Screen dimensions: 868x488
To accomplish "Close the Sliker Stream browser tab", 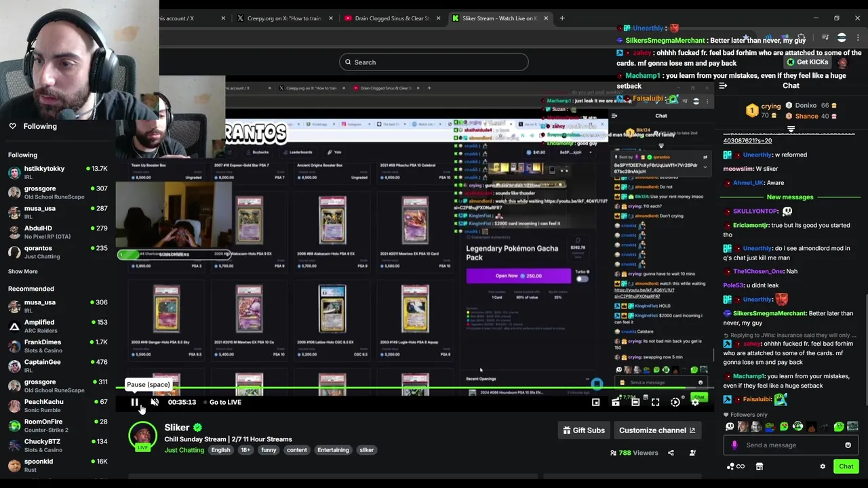I will (546, 18).
